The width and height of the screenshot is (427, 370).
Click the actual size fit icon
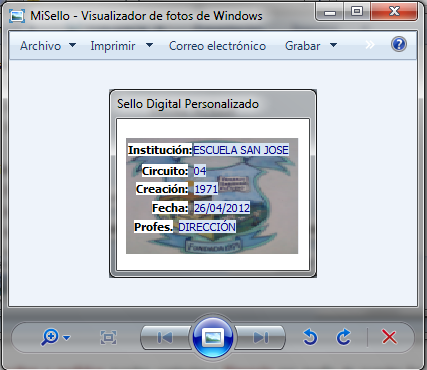[x=109, y=338]
